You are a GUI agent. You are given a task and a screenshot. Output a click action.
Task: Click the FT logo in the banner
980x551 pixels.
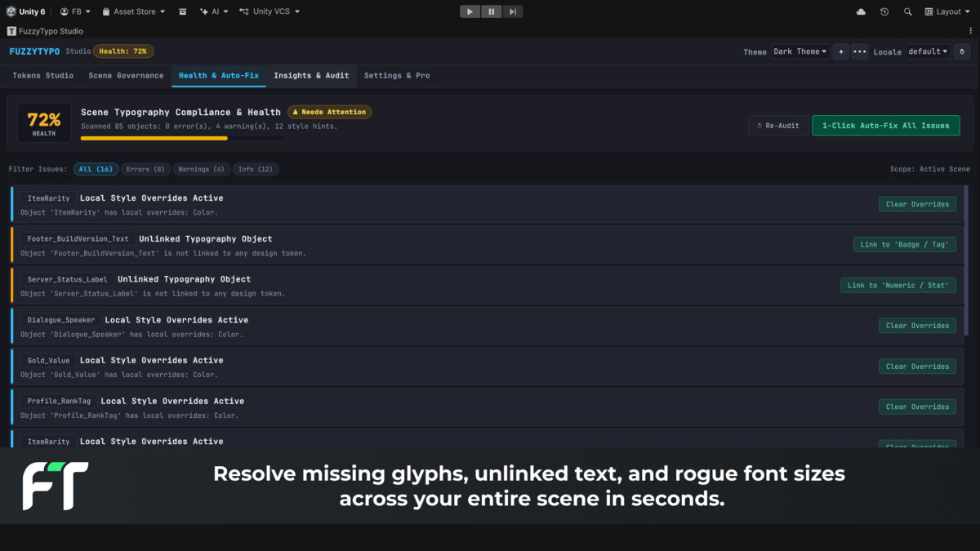(55, 486)
